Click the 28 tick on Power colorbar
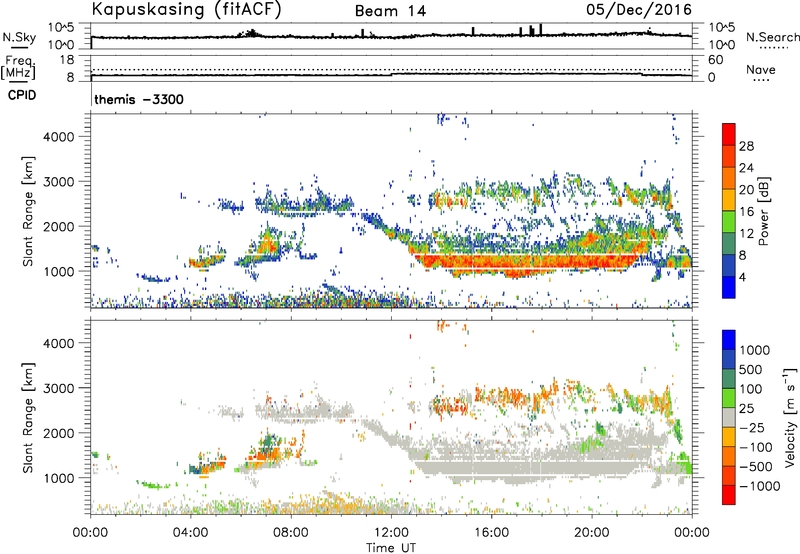800x554 pixels. point(746,146)
